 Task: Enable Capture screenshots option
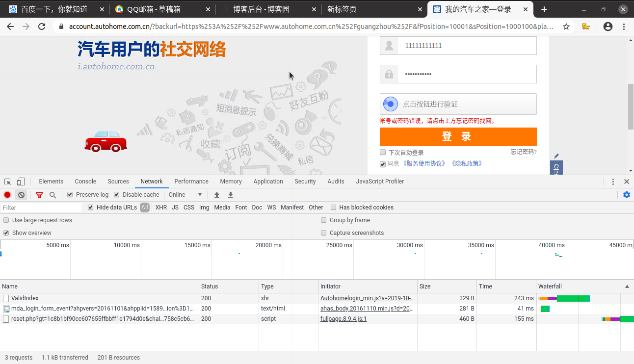(x=324, y=233)
